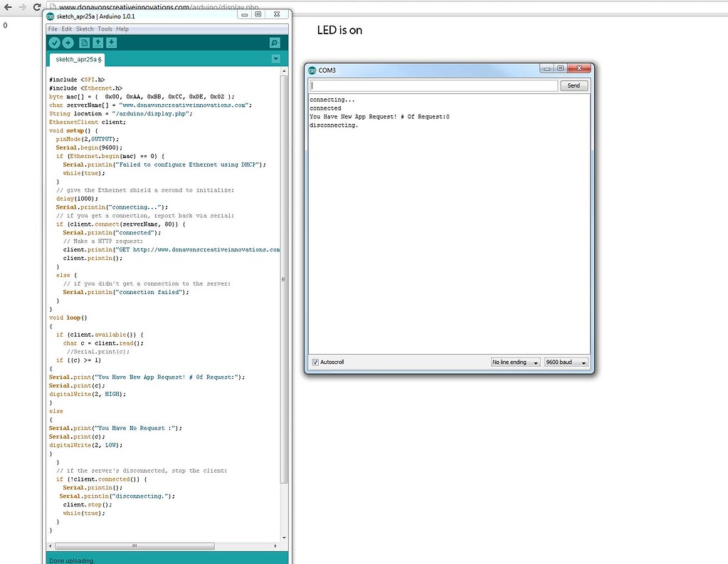This screenshot has width=728, height=564.
Task: Open the Tools menu
Action: coord(105,28)
